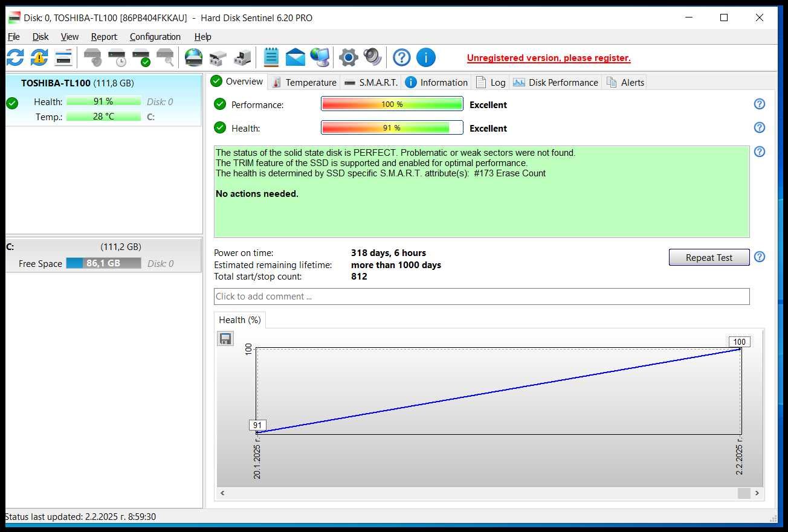Click the sidebar Temp. 28 °C bar
This screenshot has height=532, width=788.
103,117
